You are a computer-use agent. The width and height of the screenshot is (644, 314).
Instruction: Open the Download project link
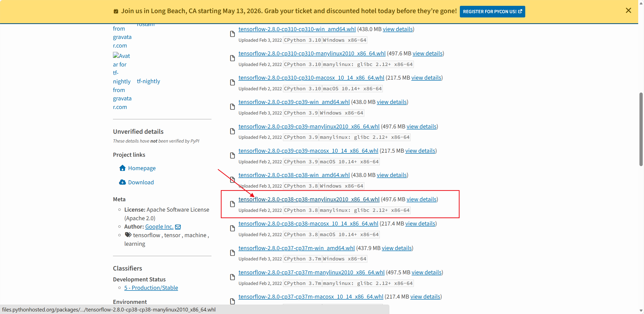coord(141,182)
